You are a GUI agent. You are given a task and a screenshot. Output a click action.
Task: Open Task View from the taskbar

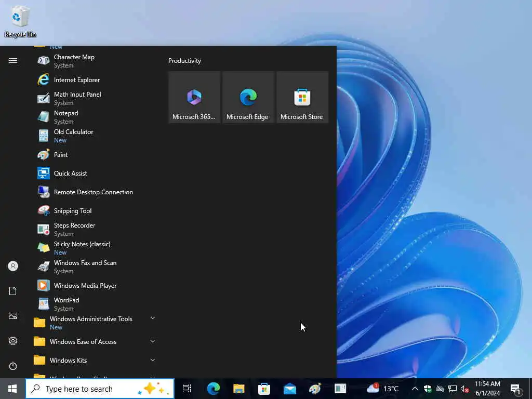click(187, 389)
